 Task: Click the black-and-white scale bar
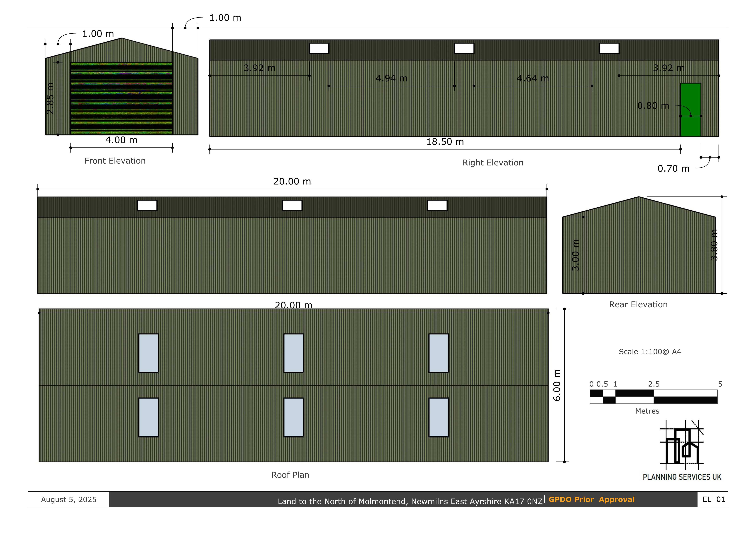654,397
